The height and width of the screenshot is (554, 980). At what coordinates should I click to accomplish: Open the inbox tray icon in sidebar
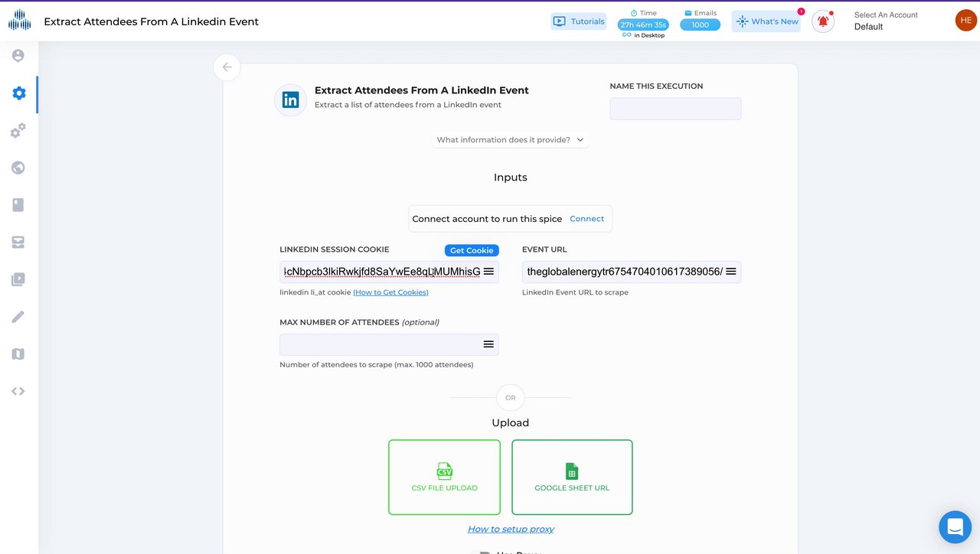coord(18,243)
